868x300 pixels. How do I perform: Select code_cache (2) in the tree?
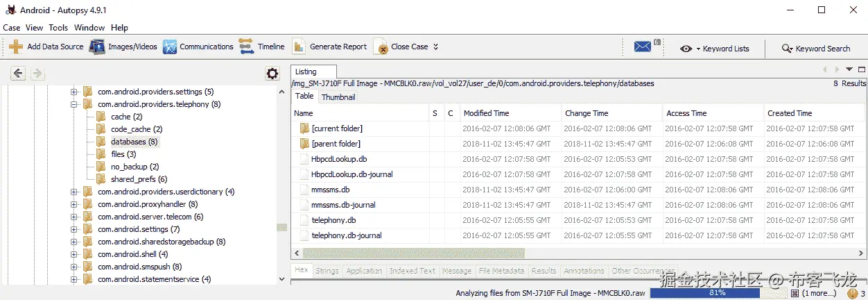click(x=137, y=129)
